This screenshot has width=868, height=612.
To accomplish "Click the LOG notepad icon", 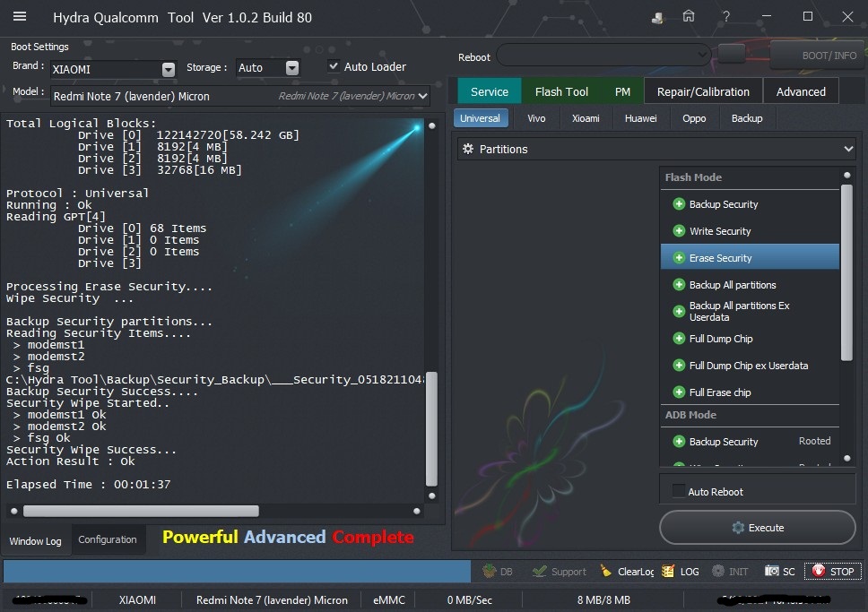I will [x=668, y=571].
